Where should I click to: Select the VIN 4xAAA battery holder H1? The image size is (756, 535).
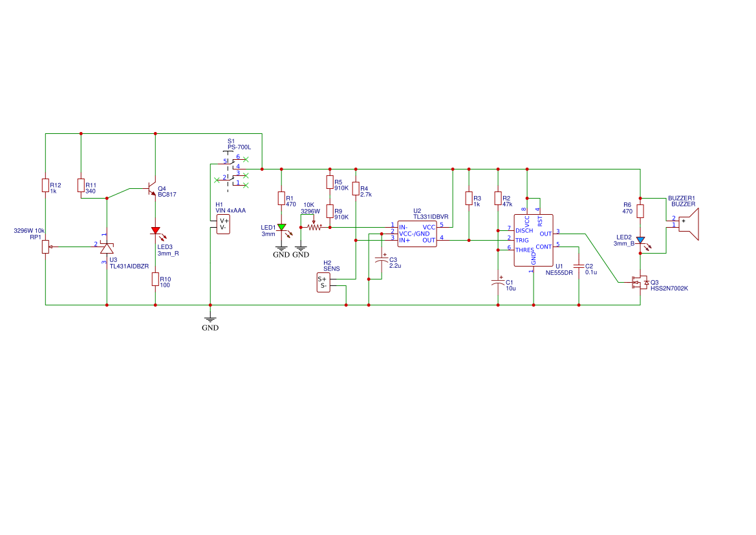point(224,225)
